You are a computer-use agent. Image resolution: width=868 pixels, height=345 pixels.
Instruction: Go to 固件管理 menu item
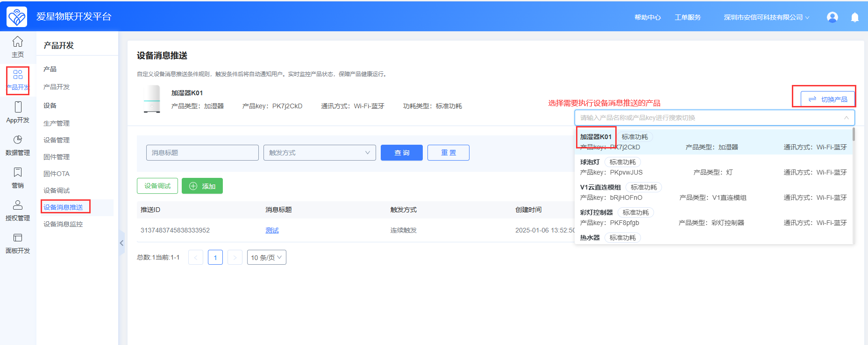point(57,157)
